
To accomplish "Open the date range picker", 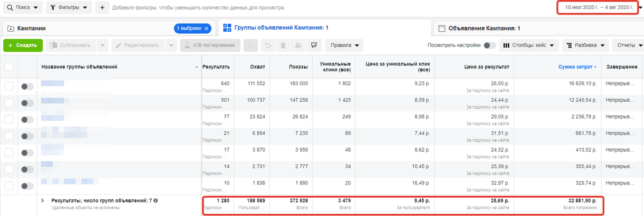I will click(599, 8).
